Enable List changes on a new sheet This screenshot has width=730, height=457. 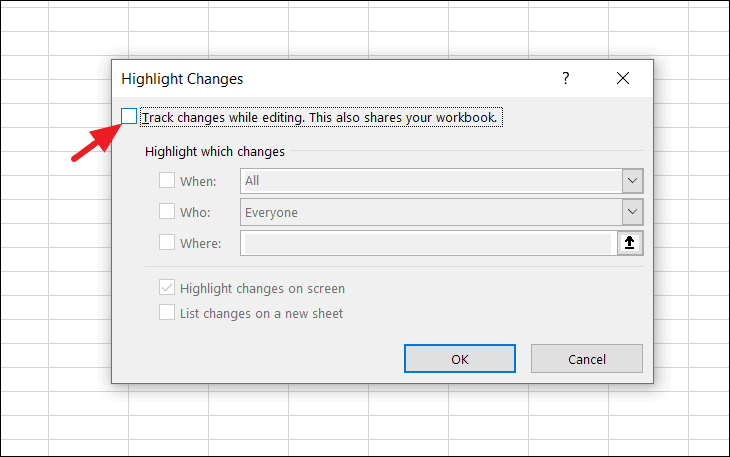167,312
